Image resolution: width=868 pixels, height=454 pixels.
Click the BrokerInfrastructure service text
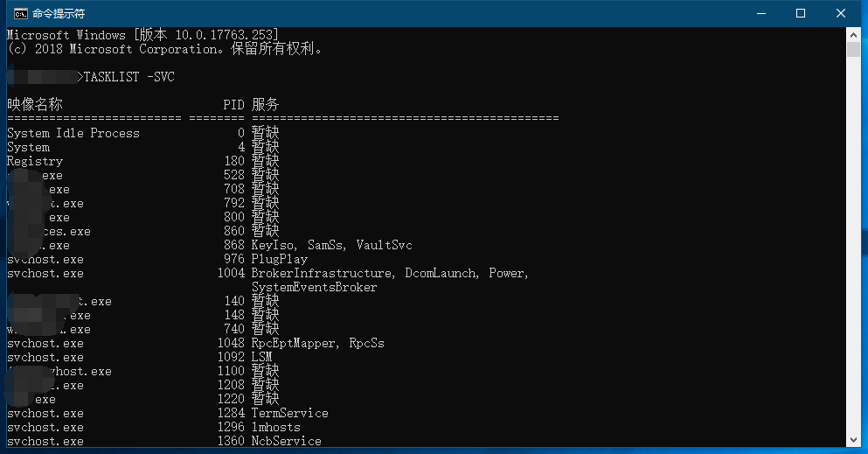click(x=323, y=273)
